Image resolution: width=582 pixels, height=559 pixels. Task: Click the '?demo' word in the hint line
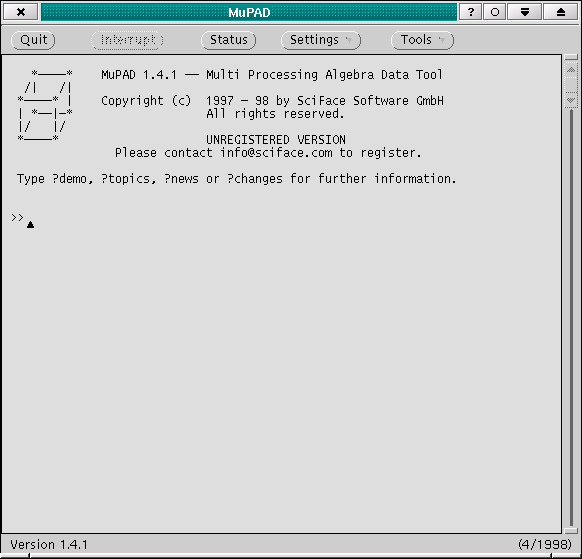click(69, 179)
